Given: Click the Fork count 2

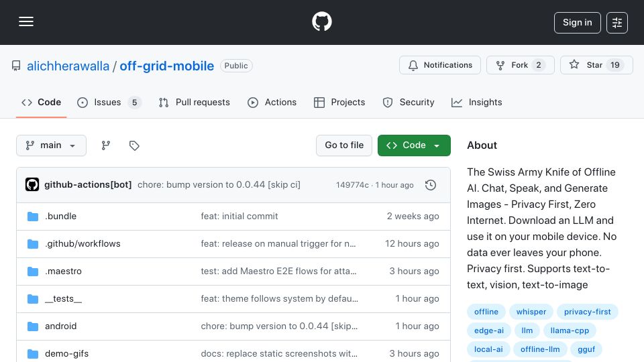Looking at the screenshot, I should point(539,65).
